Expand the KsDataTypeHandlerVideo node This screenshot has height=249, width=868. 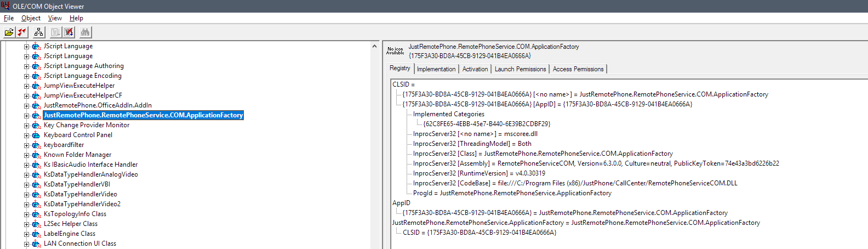tap(26, 195)
